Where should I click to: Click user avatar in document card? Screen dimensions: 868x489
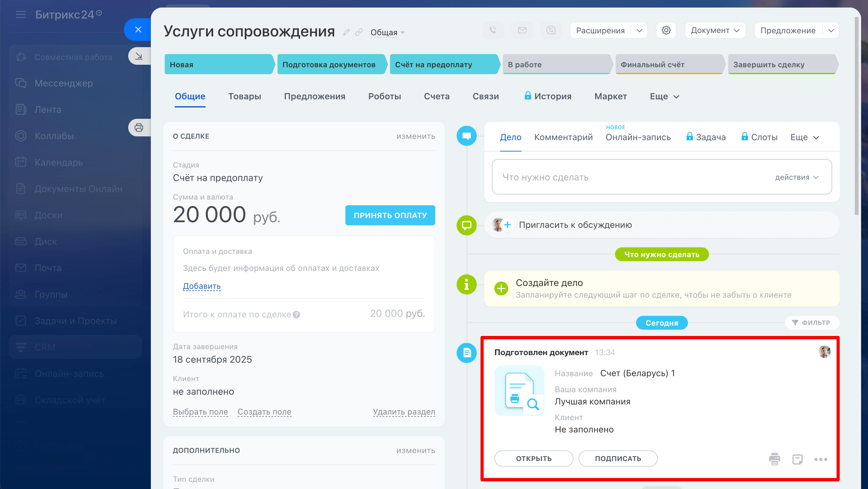click(x=825, y=352)
